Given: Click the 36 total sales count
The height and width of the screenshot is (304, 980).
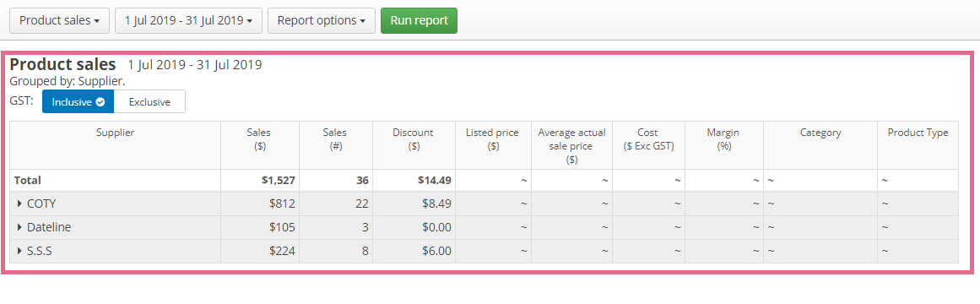Looking at the screenshot, I should (361, 180).
